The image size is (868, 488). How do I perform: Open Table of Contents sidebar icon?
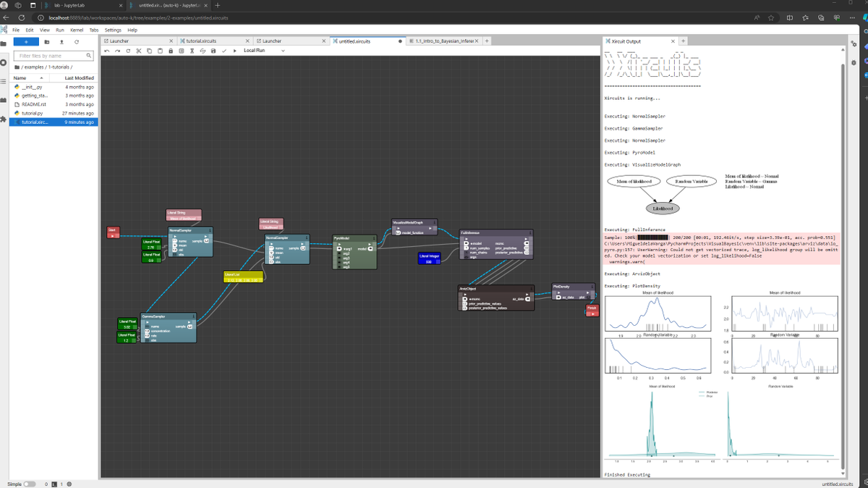click(4, 82)
